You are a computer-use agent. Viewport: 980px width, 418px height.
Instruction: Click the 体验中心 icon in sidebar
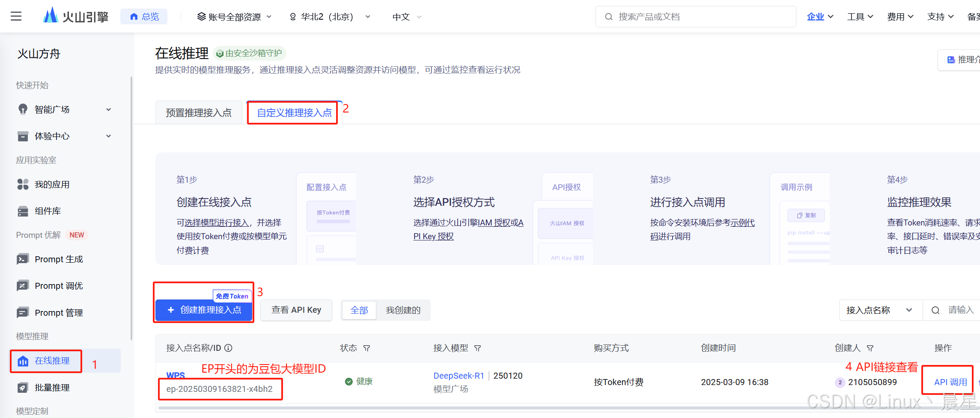click(x=23, y=136)
